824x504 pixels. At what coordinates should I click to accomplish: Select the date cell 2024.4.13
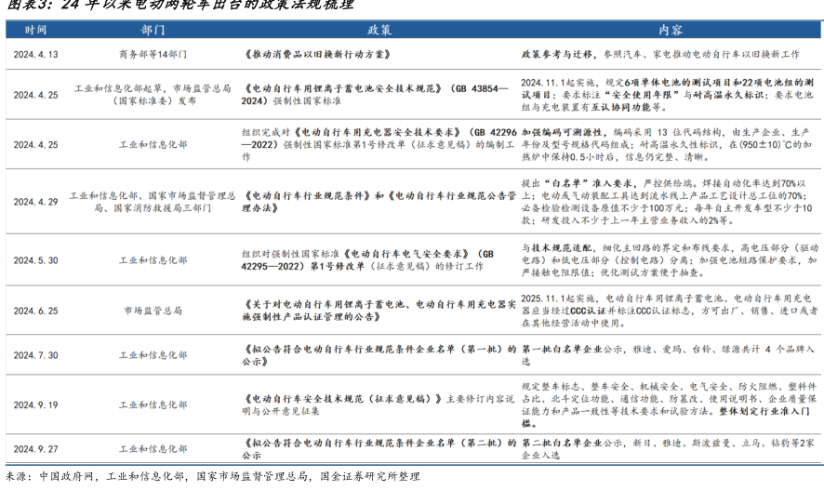pos(35,55)
